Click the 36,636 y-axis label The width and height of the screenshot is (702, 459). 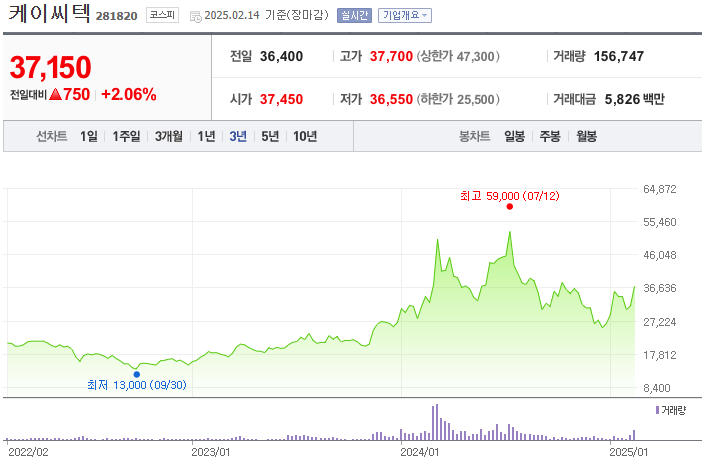[660, 288]
